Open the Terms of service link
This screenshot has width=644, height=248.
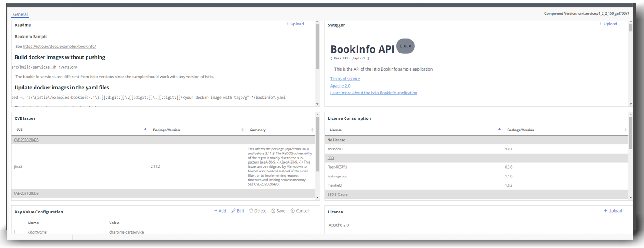point(345,79)
